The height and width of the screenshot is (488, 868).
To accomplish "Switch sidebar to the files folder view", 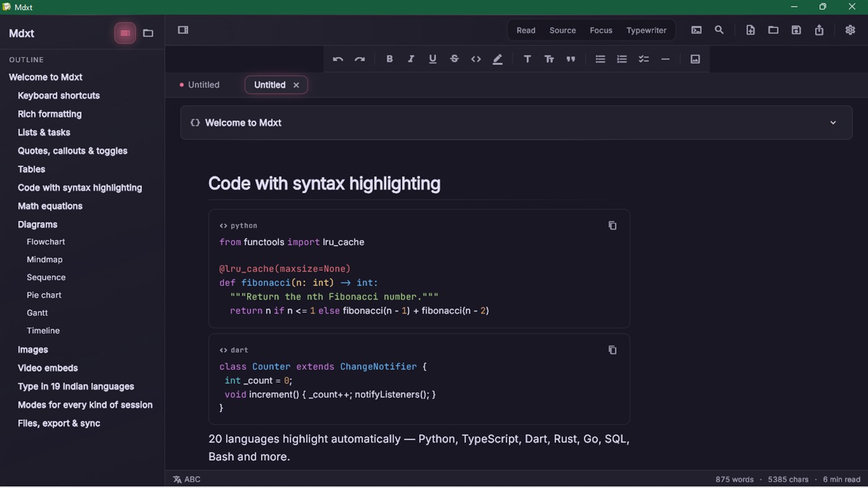I will point(148,33).
